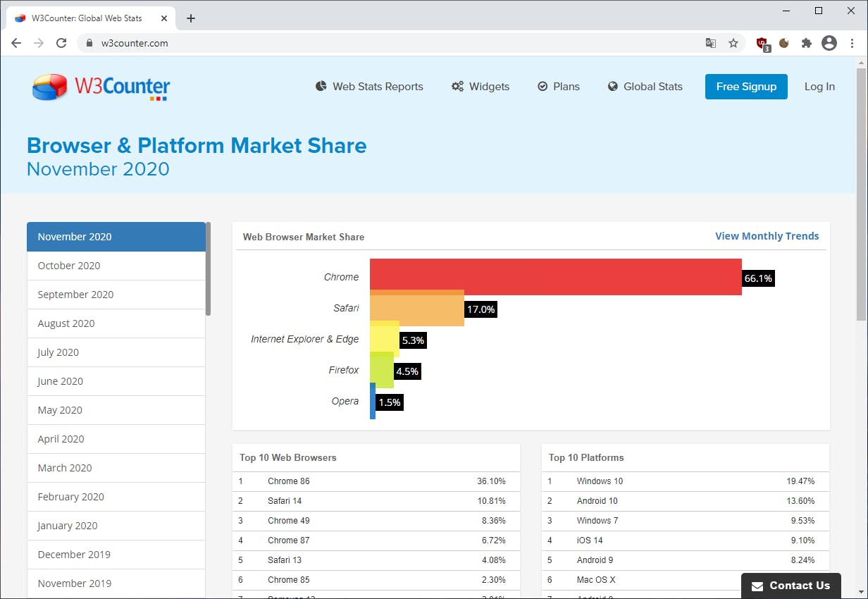Select May 2020 in month list
The height and width of the screenshot is (599, 868).
[116, 410]
